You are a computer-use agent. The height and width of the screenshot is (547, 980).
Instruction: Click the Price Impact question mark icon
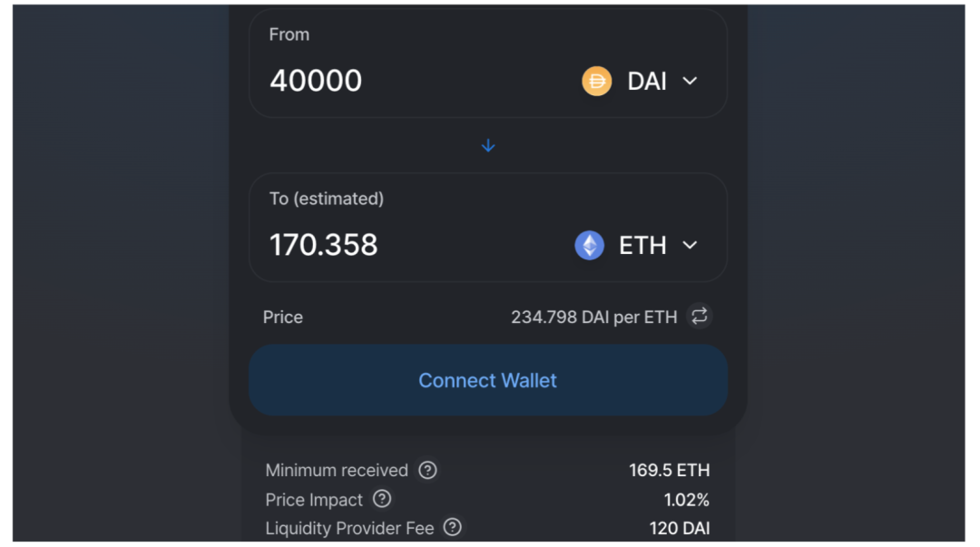[381, 499]
